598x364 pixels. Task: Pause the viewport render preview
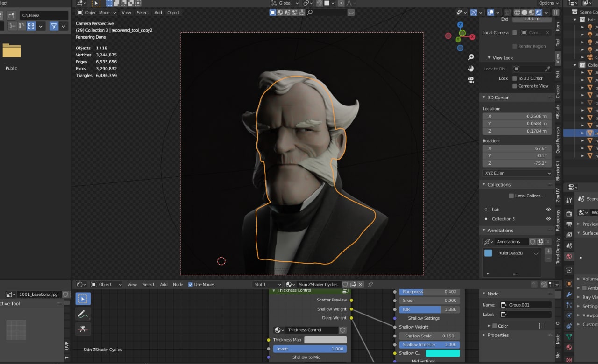556,13
